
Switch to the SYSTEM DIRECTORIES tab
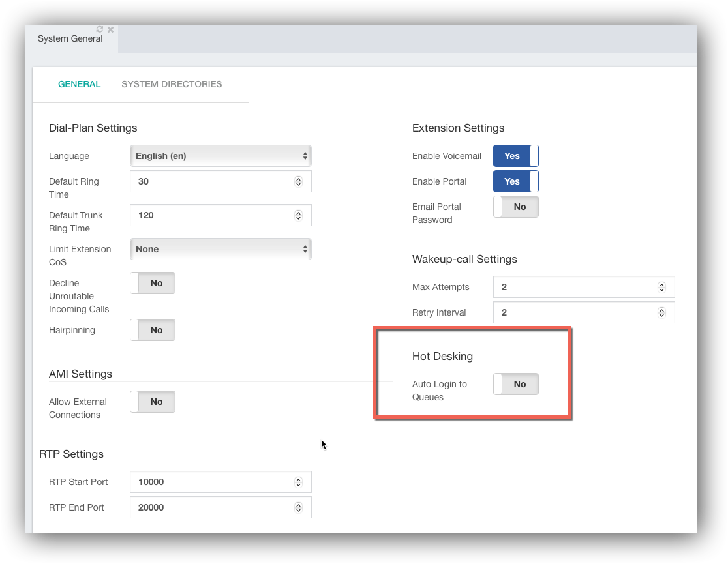(172, 84)
